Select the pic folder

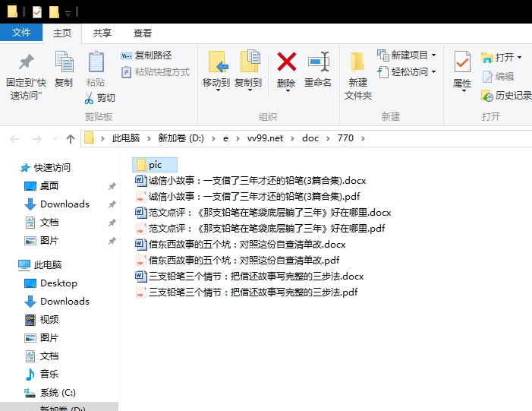(x=154, y=165)
